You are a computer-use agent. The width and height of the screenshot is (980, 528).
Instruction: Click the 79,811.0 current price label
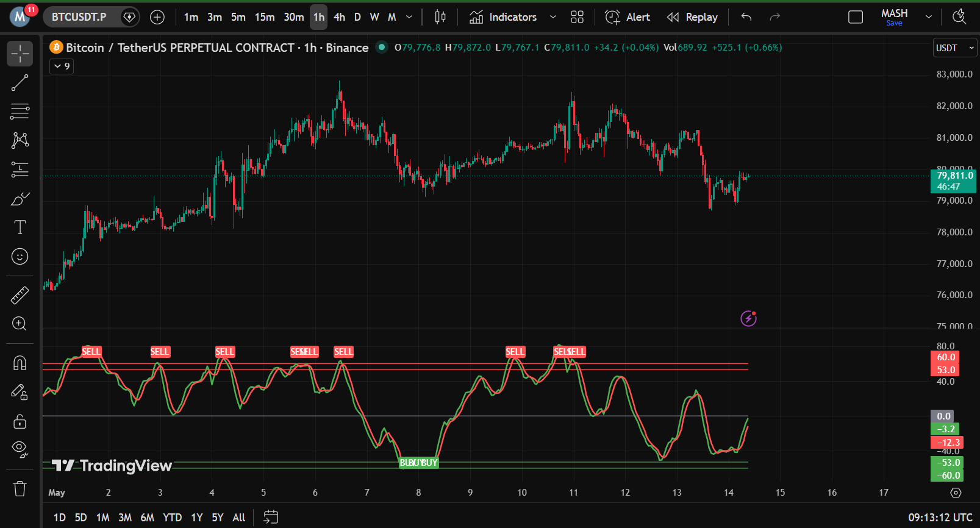click(954, 180)
